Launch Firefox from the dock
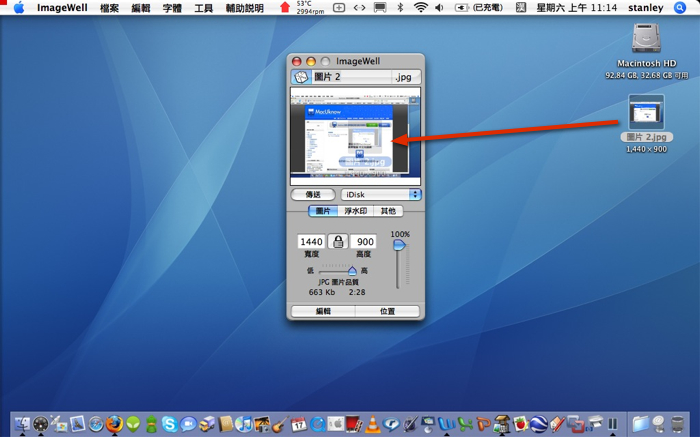This screenshot has height=437, width=700. point(115,423)
